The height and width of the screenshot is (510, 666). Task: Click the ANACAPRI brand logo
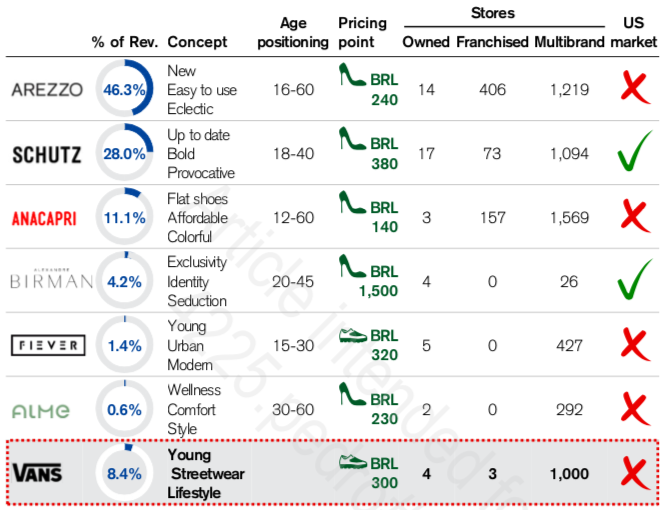click(x=44, y=218)
